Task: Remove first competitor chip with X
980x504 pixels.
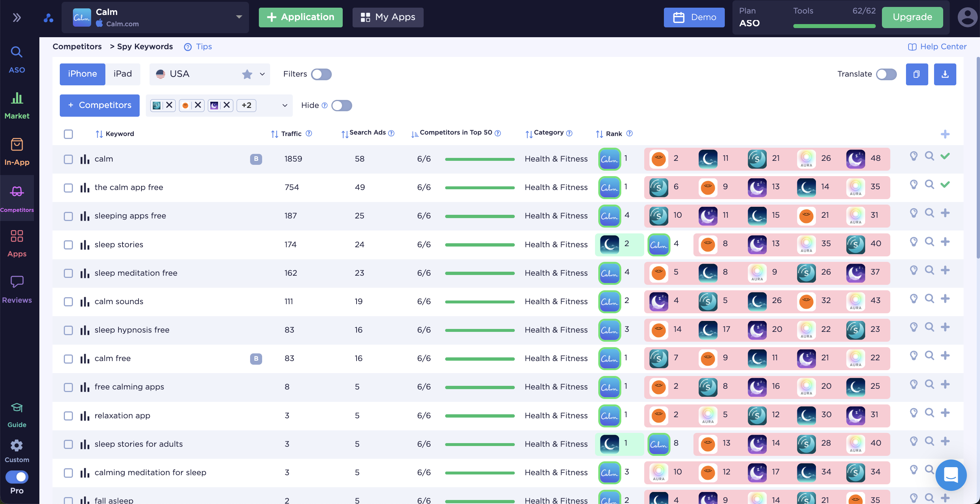Action: pos(169,105)
